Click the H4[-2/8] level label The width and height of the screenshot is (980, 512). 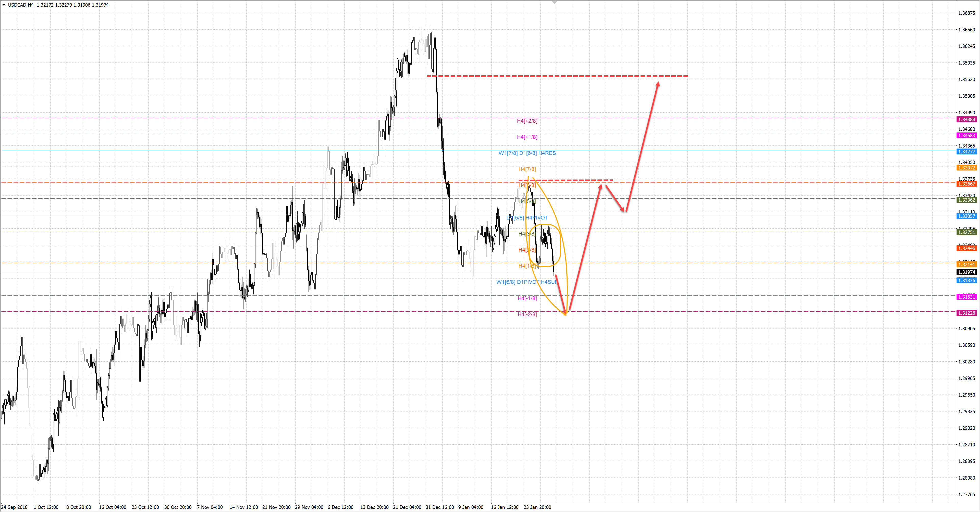(527, 314)
